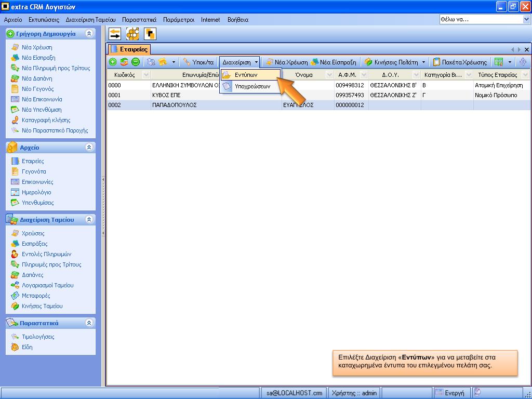Open the Θέλω να... combo box
The width and height of the screenshot is (532, 399).
tap(526, 20)
